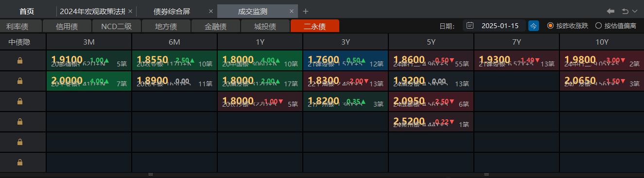The height and width of the screenshot is (178, 644).
Task: Open the 地方债 sub-tab
Action: 166,26
